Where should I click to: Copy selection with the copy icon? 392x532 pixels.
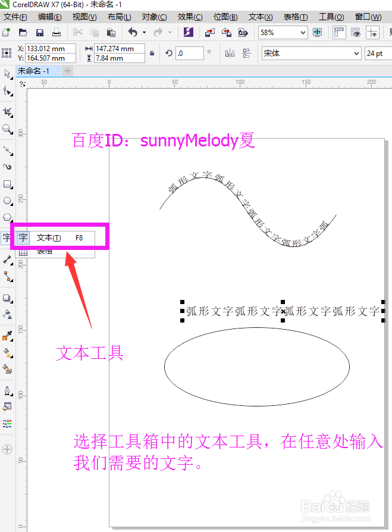pos(95,33)
